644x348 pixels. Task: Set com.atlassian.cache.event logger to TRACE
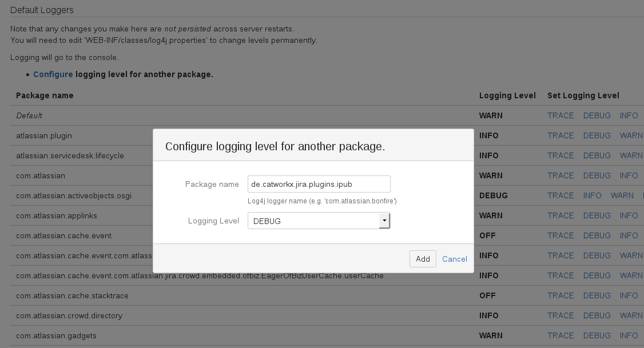[560, 235]
